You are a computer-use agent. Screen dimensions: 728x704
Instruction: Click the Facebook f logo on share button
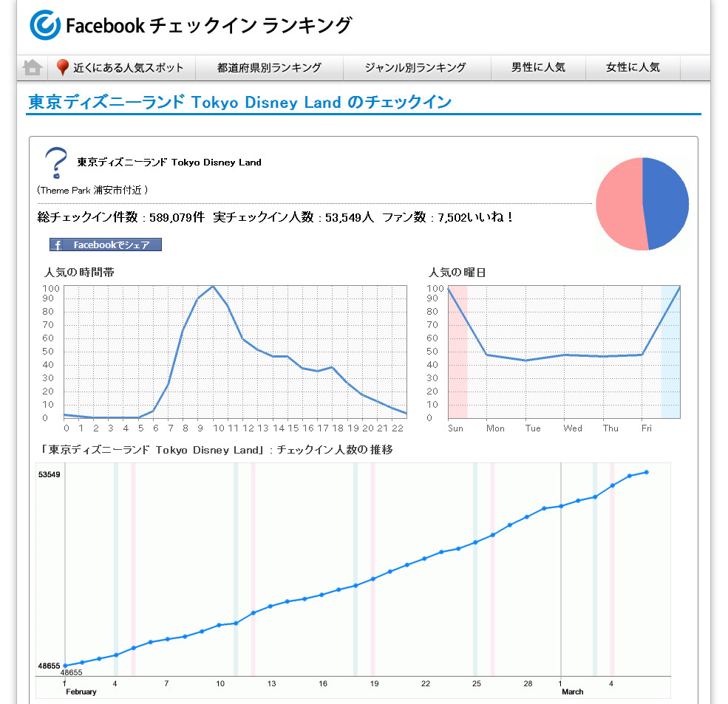(x=58, y=245)
